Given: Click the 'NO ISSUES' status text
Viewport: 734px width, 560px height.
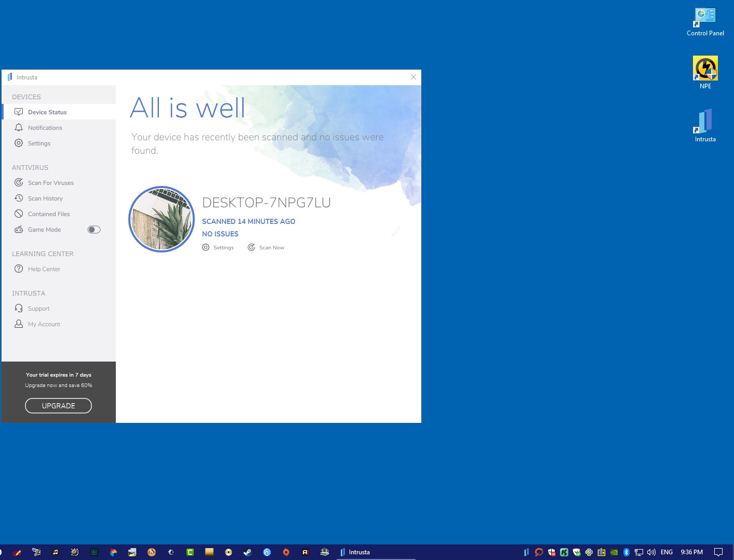Looking at the screenshot, I should click(220, 234).
